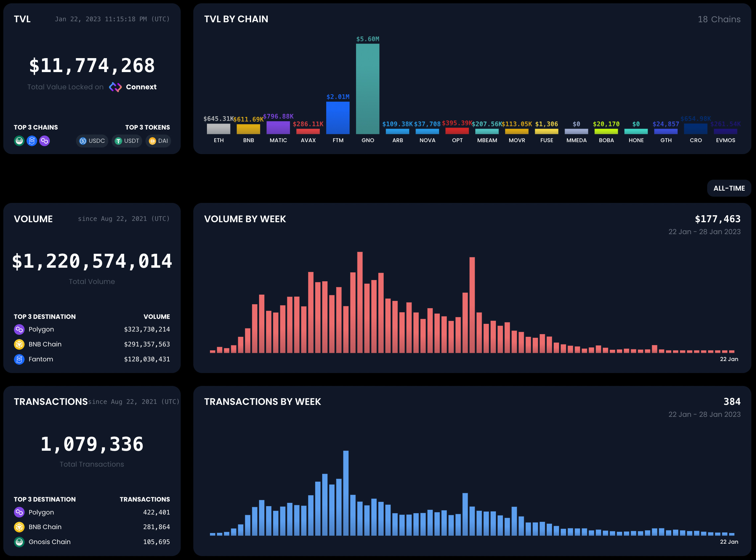Image resolution: width=756 pixels, height=560 pixels.
Task: Click the Connext logo icon
Action: [115, 87]
